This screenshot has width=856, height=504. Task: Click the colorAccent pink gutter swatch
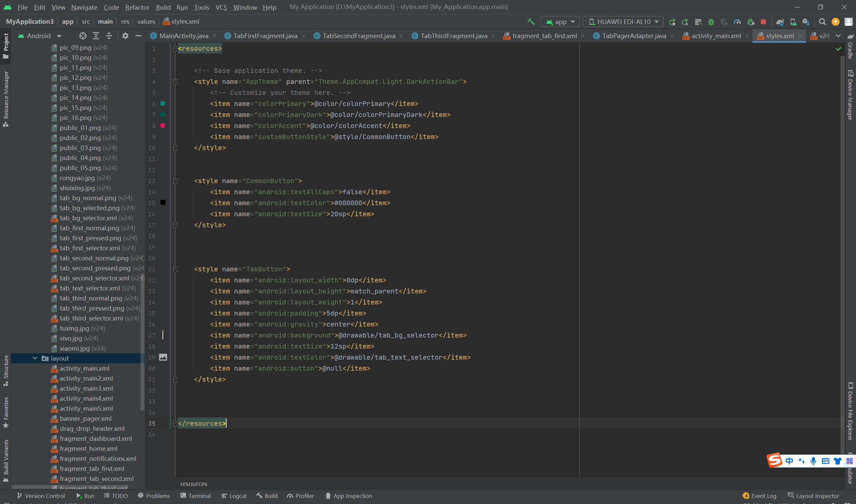click(163, 126)
